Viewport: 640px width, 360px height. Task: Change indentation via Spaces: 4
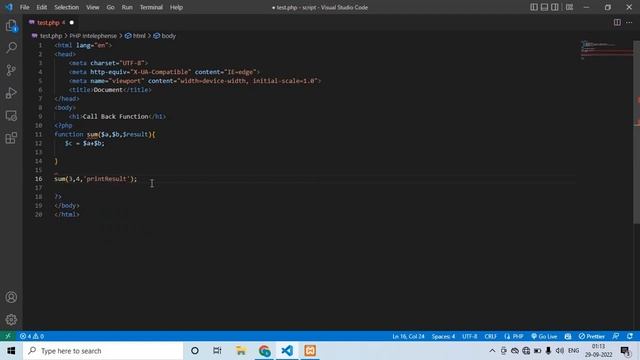point(443,336)
